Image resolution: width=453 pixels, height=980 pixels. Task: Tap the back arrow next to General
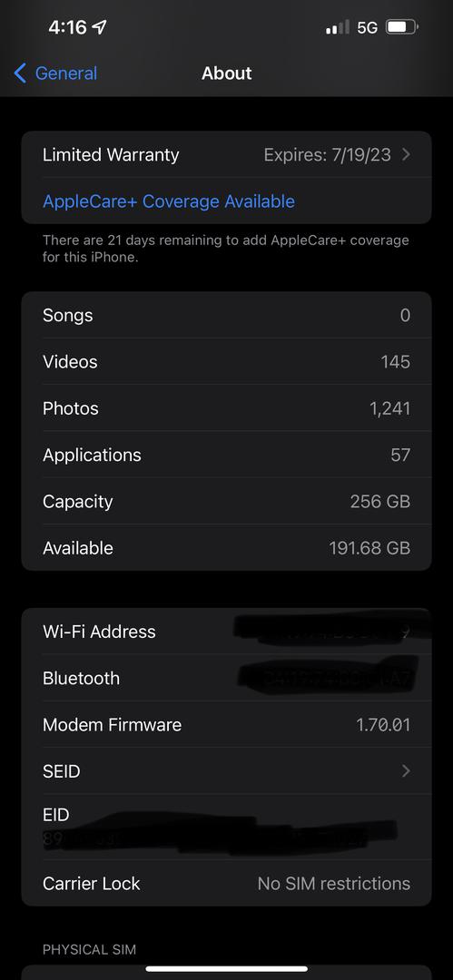(x=20, y=73)
